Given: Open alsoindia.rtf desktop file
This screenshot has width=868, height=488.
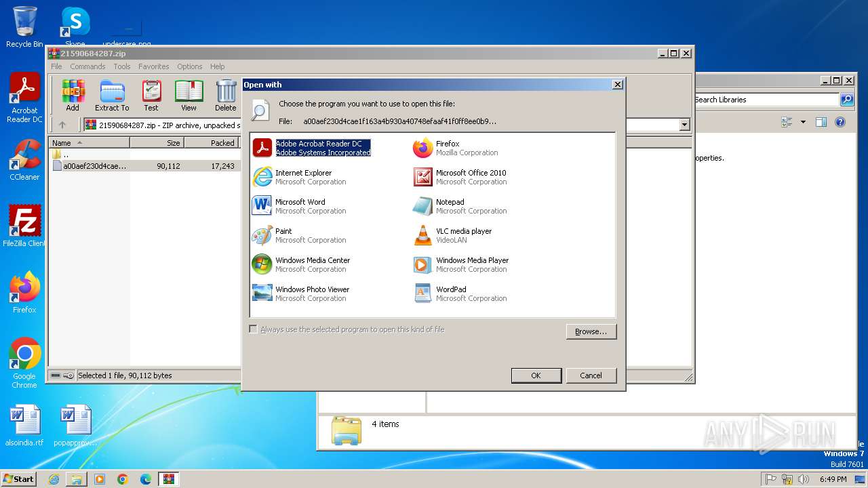Looking at the screenshot, I should pyautogui.click(x=24, y=426).
